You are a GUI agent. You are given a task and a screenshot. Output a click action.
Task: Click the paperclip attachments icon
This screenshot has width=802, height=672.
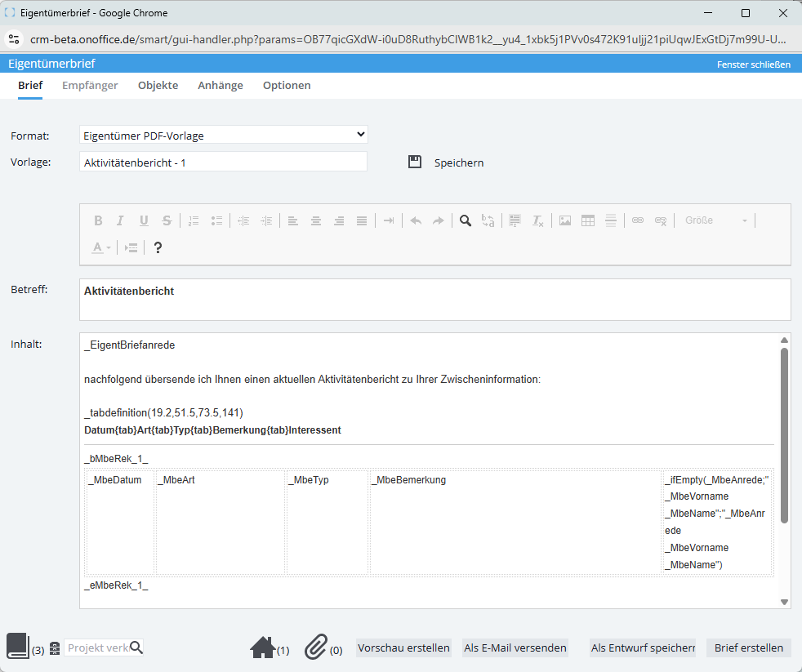tap(316, 647)
